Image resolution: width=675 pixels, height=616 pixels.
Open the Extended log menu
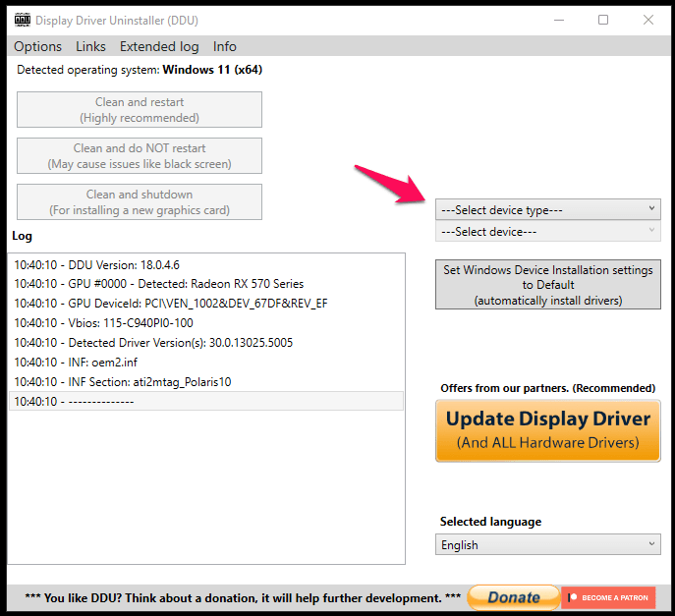click(159, 46)
